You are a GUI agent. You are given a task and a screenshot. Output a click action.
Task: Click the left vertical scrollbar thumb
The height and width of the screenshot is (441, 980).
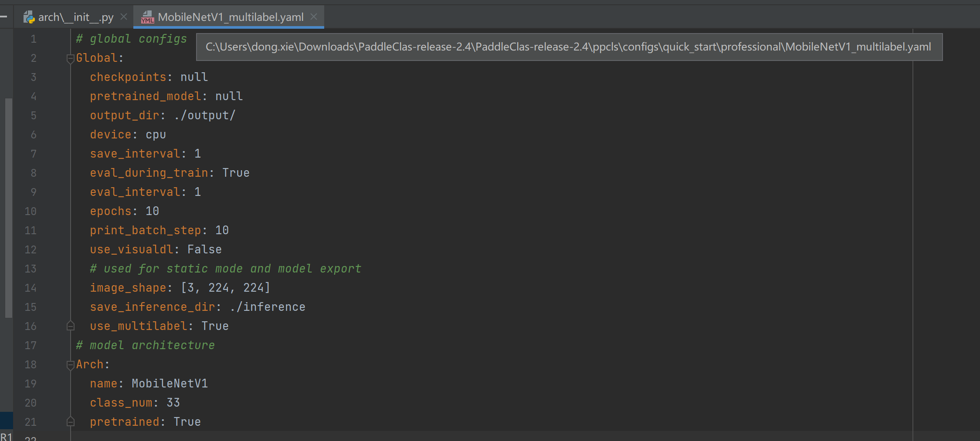click(8, 208)
